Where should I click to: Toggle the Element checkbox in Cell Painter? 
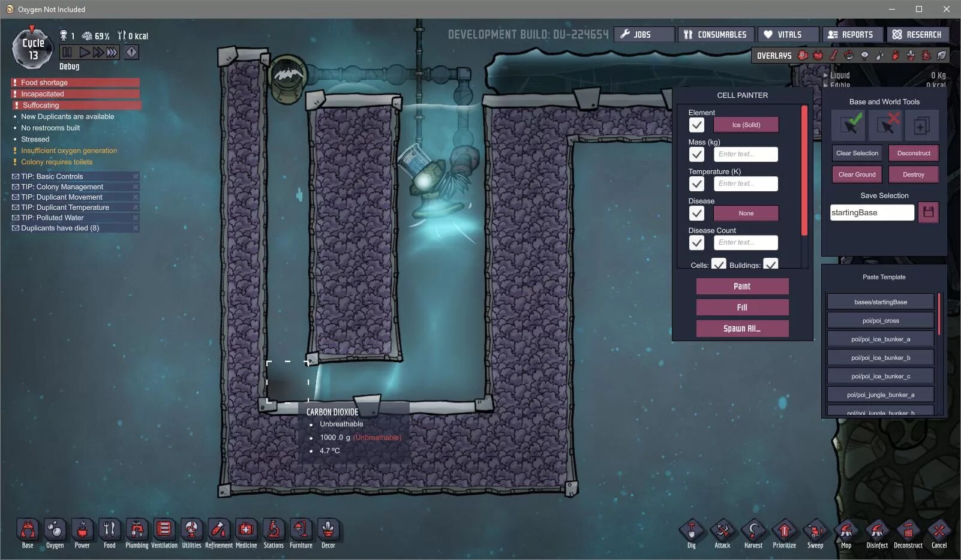pyautogui.click(x=696, y=125)
